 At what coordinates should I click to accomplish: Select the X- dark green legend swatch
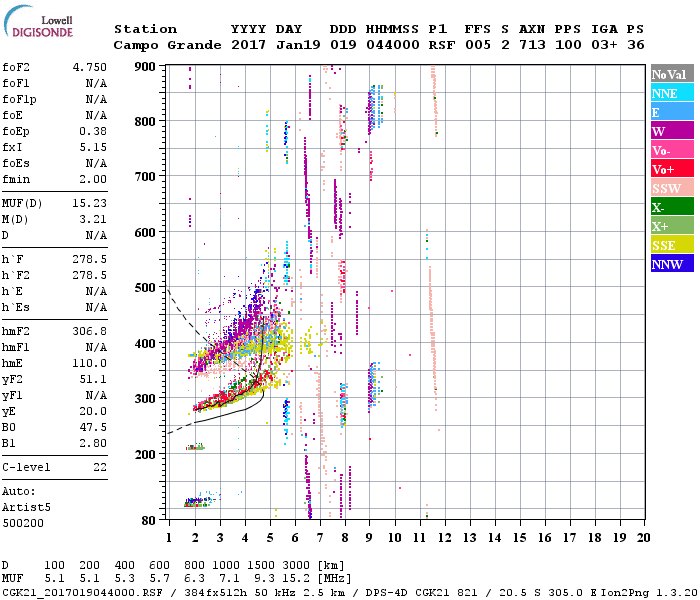[x=671, y=207]
